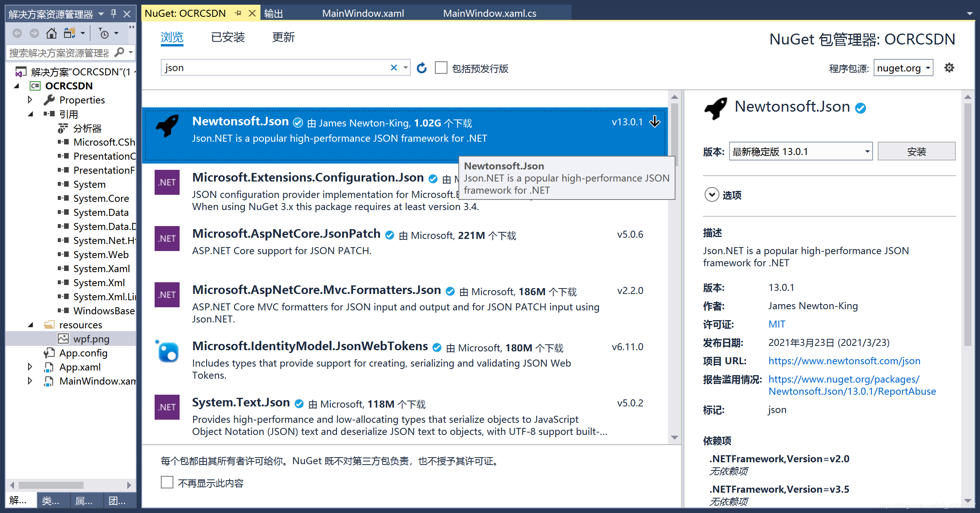Enable the include prerelease (包括预发行版) checkbox

(x=441, y=68)
